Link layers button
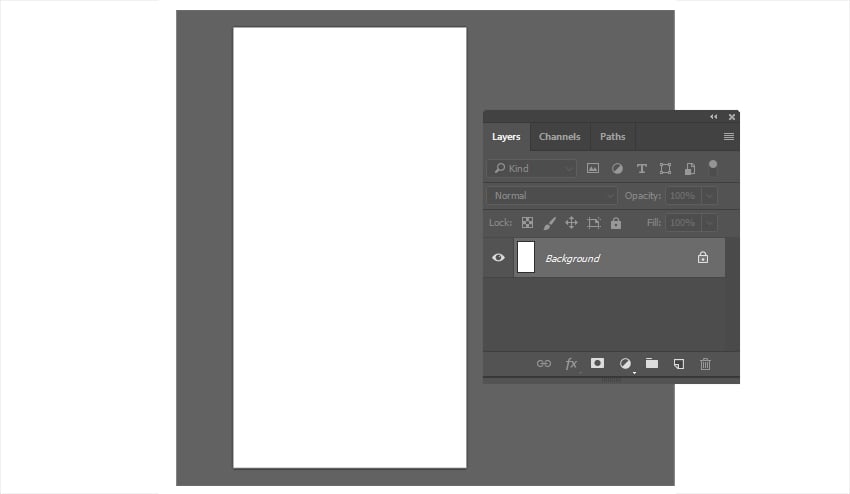Viewport: 850px width, 494px height. pyautogui.click(x=544, y=364)
